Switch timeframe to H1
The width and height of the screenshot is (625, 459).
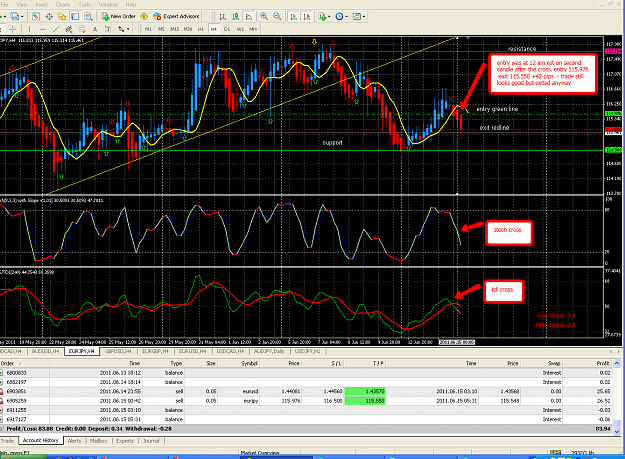point(200,29)
